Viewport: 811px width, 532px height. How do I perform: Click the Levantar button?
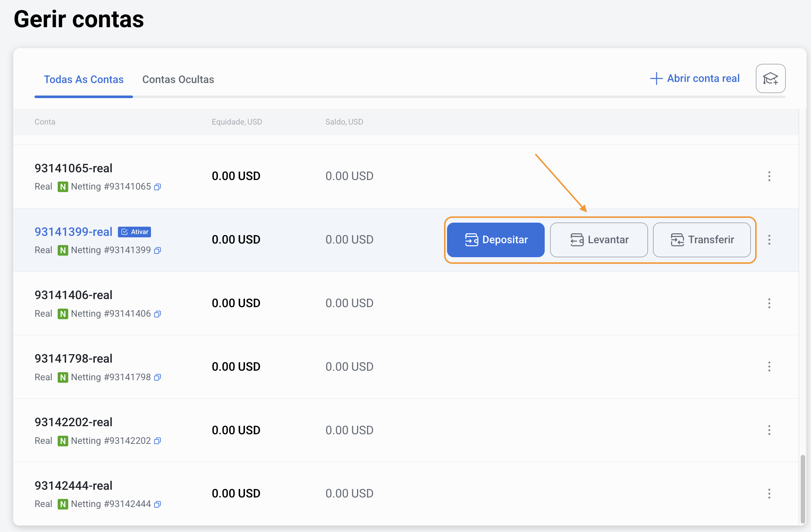point(599,240)
